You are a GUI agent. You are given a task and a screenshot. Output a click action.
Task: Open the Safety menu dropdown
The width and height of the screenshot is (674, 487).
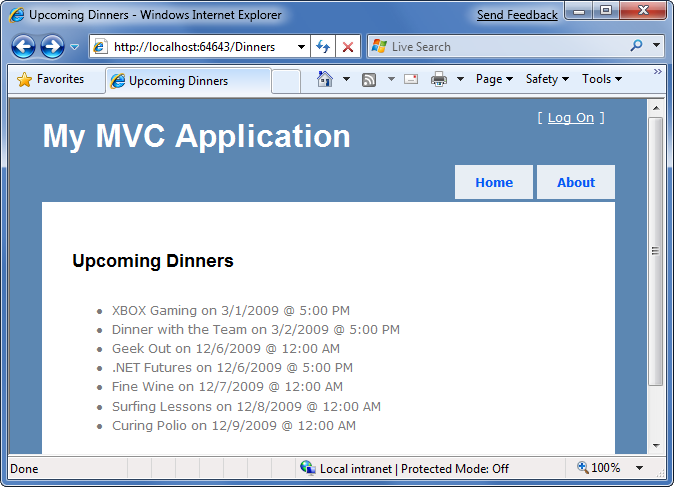547,80
